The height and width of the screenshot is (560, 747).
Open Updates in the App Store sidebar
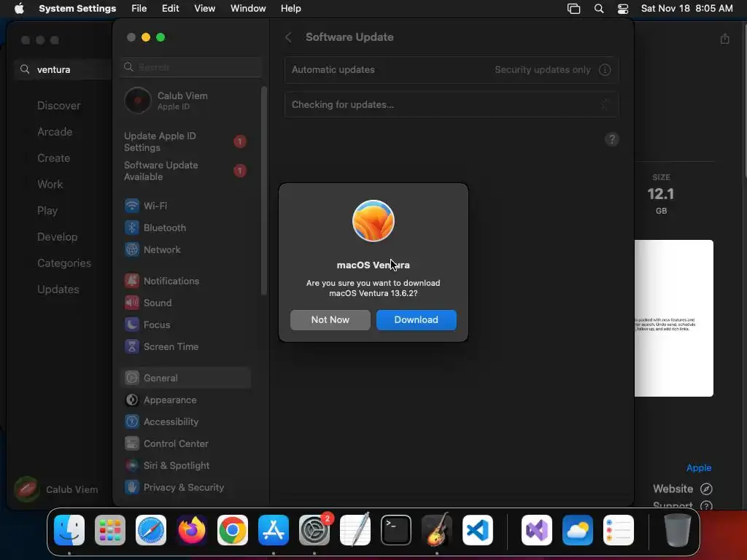(58, 289)
